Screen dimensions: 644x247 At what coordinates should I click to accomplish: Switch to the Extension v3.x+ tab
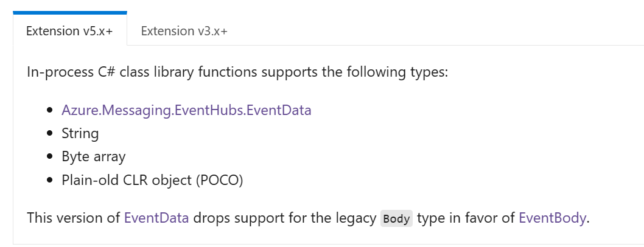click(x=184, y=31)
